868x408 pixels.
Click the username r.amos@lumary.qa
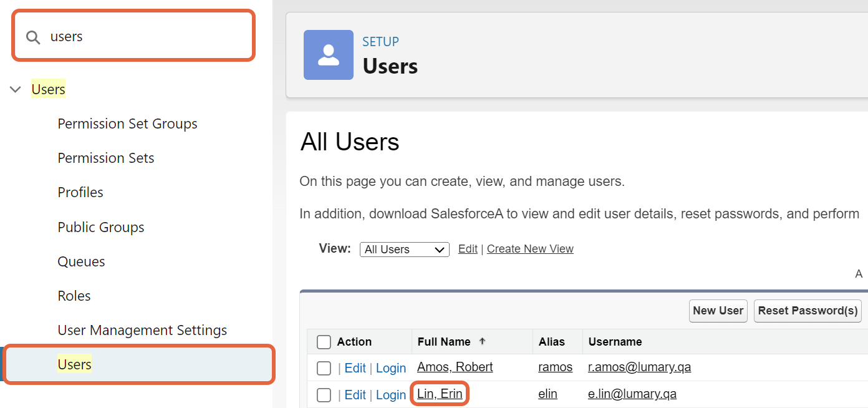(x=639, y=367)
